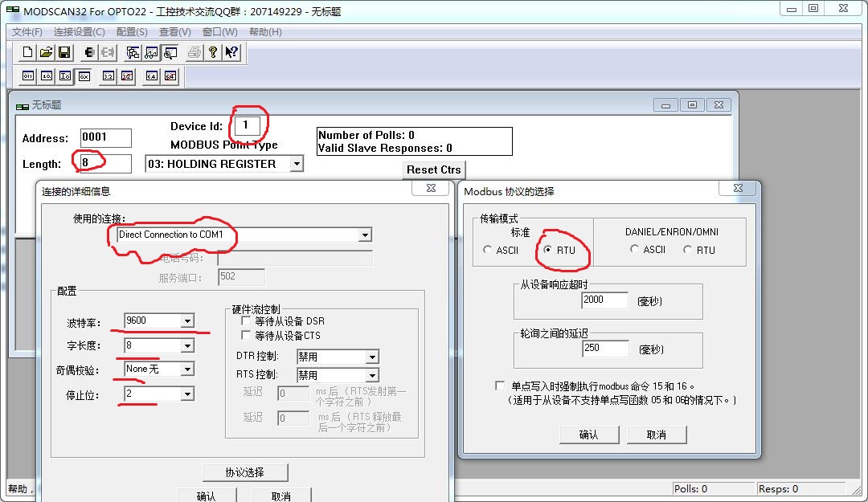
Task: Enable wait for slave device DSR checkbox
Action: pos(247,321)
